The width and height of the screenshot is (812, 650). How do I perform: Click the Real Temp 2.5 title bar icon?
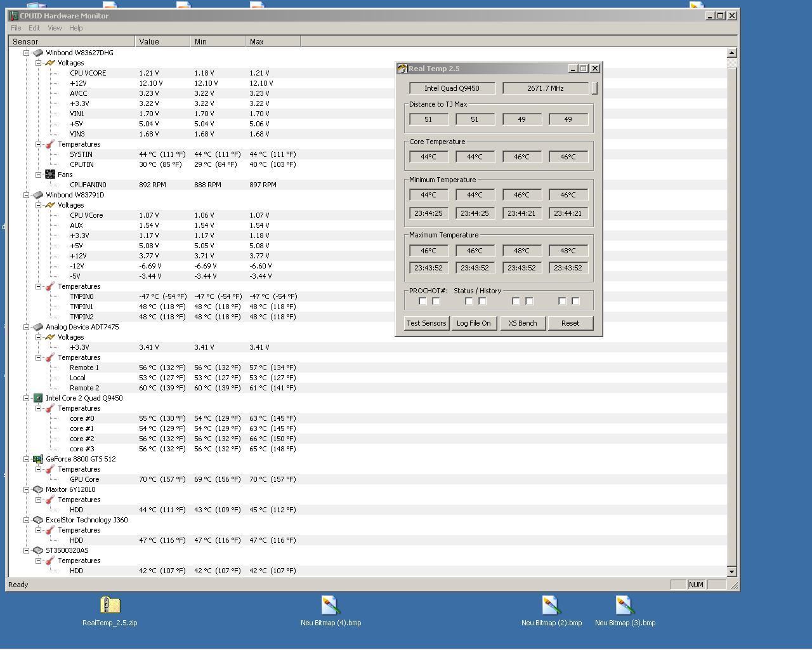click(402, 69)
